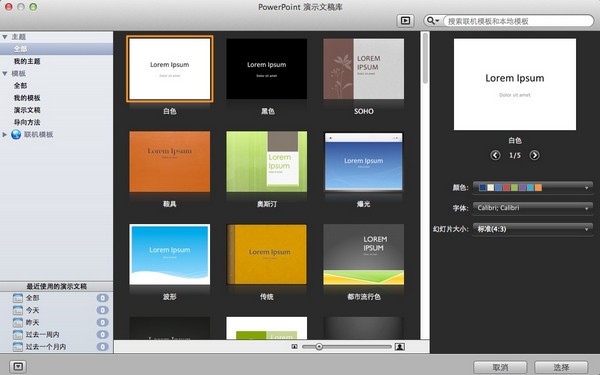Select recent documents 昨天 row
This screenshot has height=375, width=600.
[x=56, y=322]
